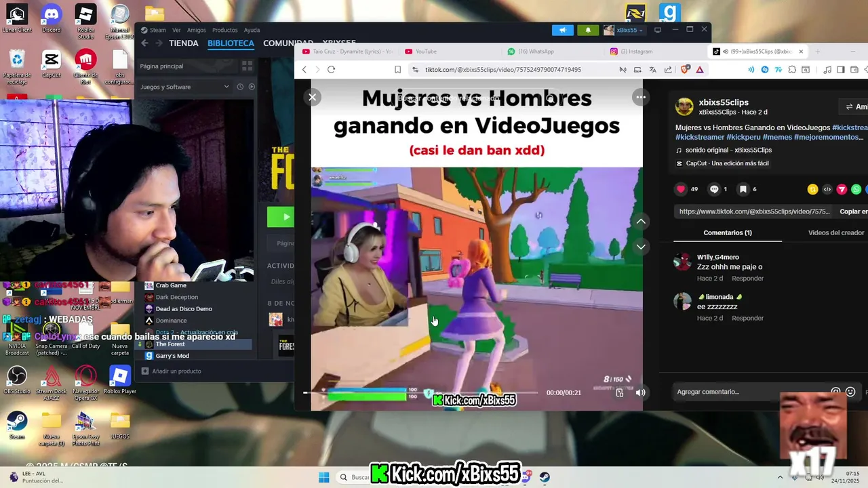Go to the next TikTok video
The height and width of the screenshot is (488, 868).
pos(641,247)
